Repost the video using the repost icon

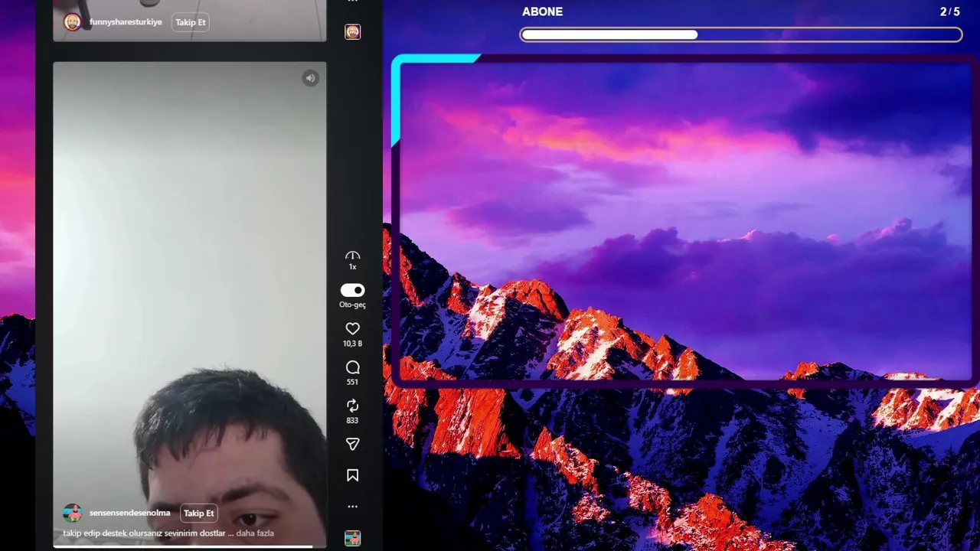coord(352,406)
